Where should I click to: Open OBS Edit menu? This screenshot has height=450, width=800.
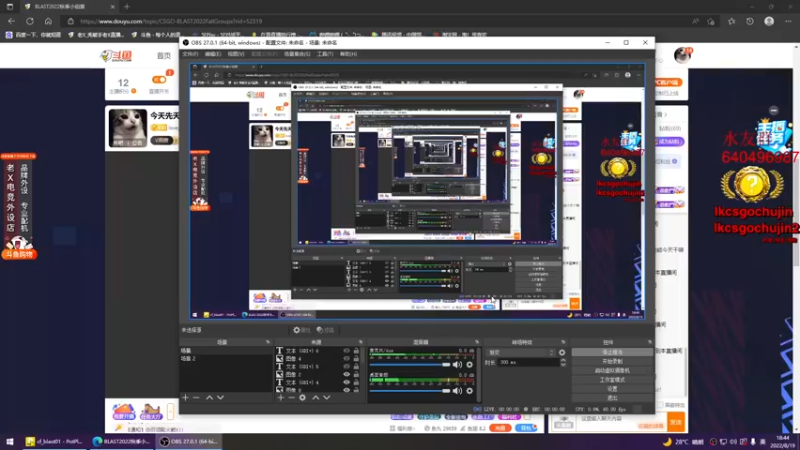click(x=213, y=54)
